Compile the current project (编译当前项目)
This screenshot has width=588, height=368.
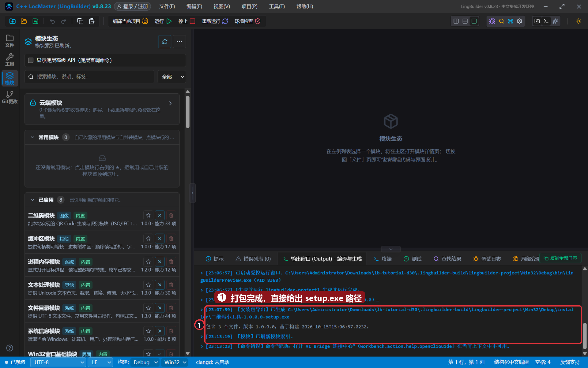130,21
